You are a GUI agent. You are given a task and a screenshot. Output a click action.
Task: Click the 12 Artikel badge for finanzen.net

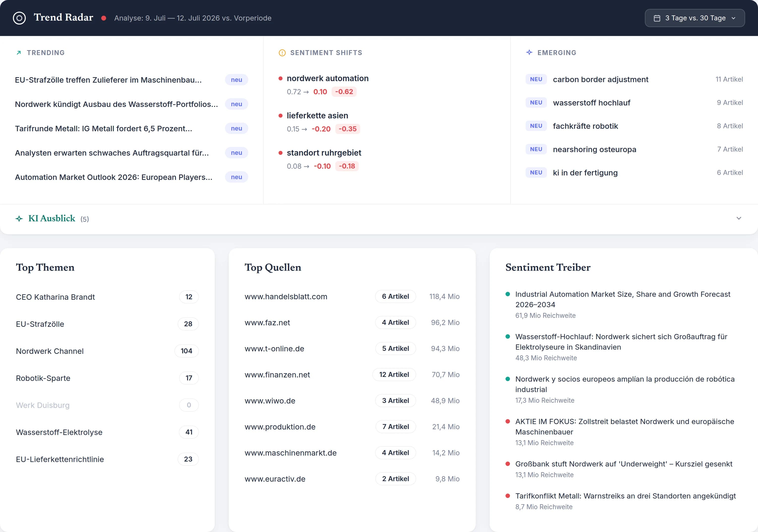[394, 374]
